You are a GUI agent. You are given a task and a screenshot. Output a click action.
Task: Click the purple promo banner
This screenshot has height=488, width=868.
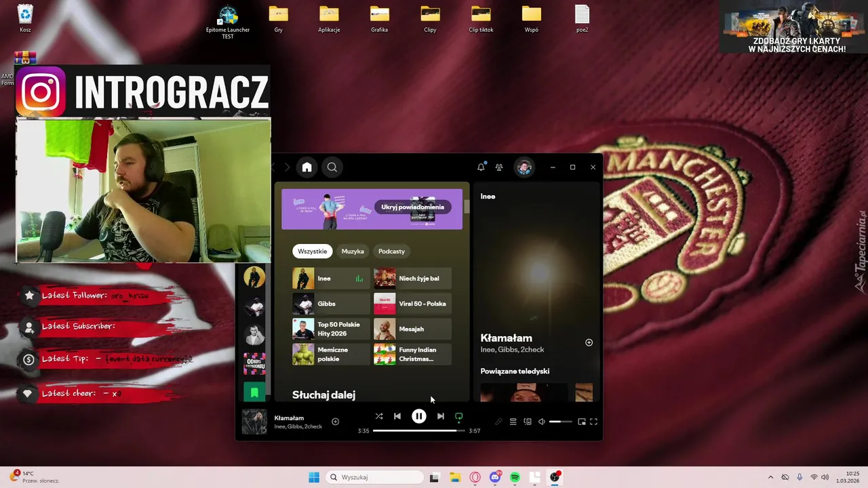pyautogui.click(x=372, y=209)
